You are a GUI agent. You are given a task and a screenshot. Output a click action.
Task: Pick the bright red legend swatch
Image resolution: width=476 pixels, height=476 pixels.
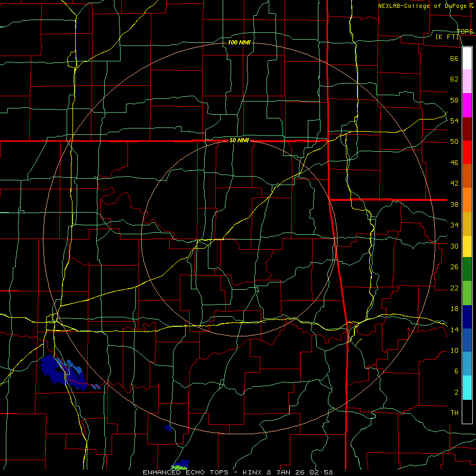(467, 152)
